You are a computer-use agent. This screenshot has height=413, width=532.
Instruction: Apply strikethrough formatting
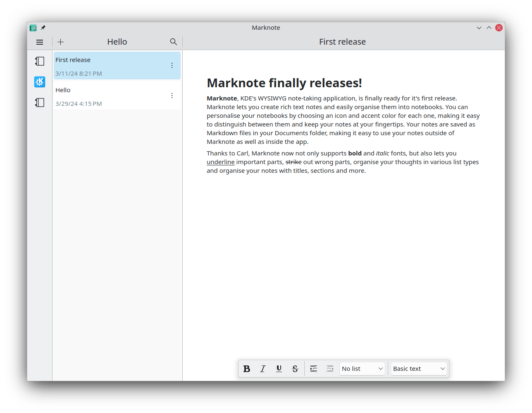(x=295, y=368)
